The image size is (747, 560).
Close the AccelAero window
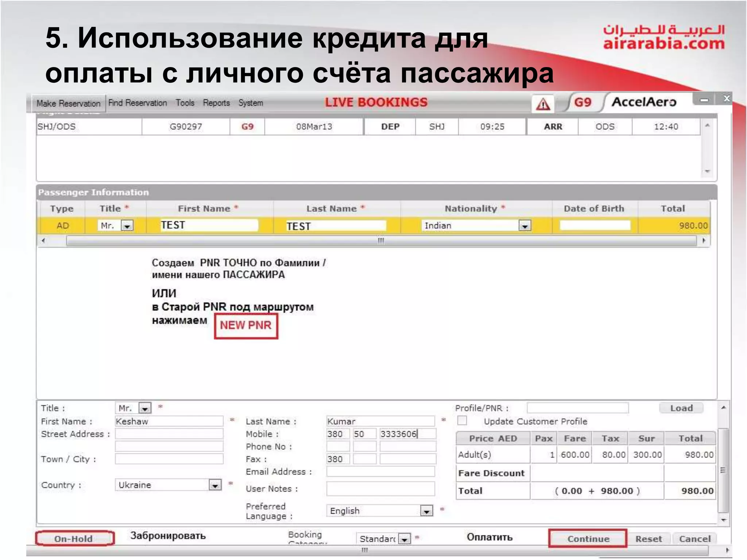click(727, 98)
